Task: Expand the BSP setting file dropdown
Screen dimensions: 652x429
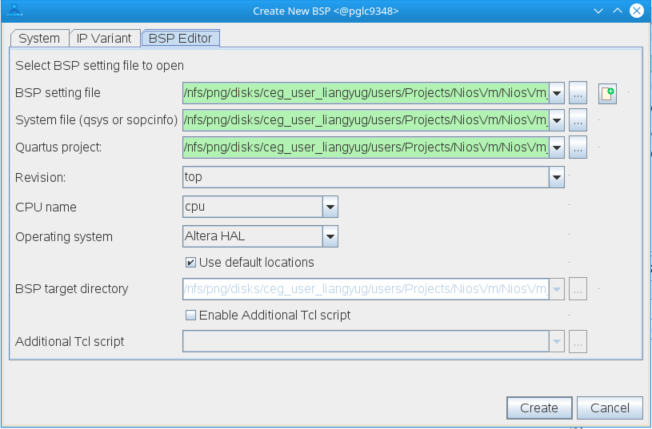Action: click(x=557, y=94)
